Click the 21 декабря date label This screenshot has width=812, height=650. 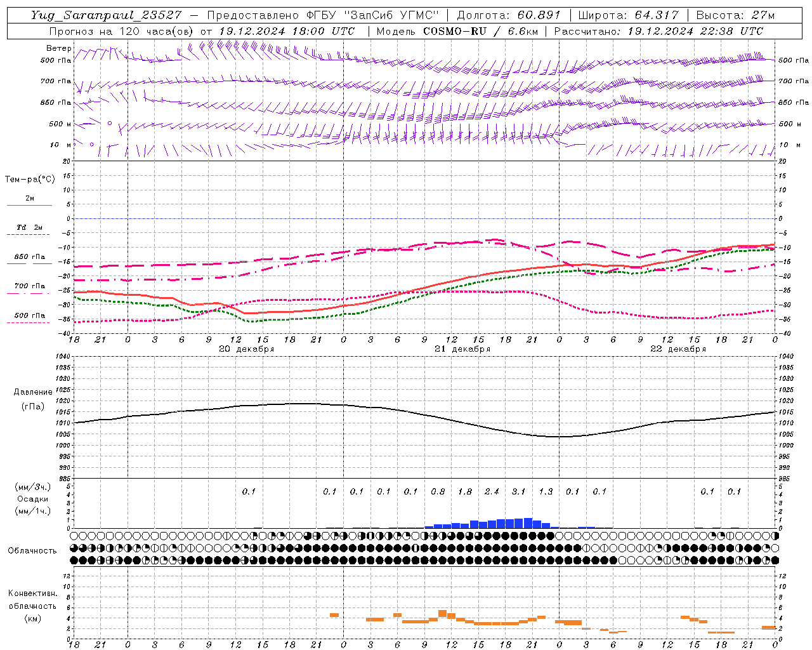tap(462, 349)
